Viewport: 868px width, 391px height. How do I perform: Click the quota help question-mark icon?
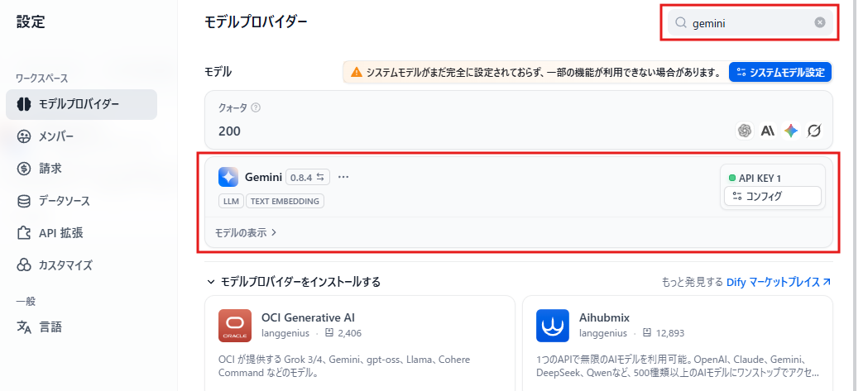tap(255, 107)
